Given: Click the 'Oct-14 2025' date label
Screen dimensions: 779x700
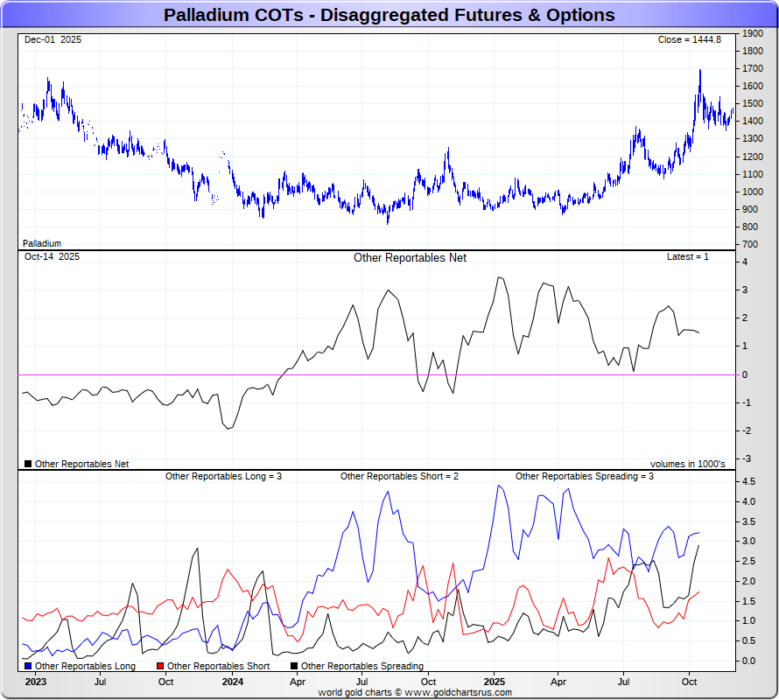Looking at the screenshot, I should (x=52, y=257).
